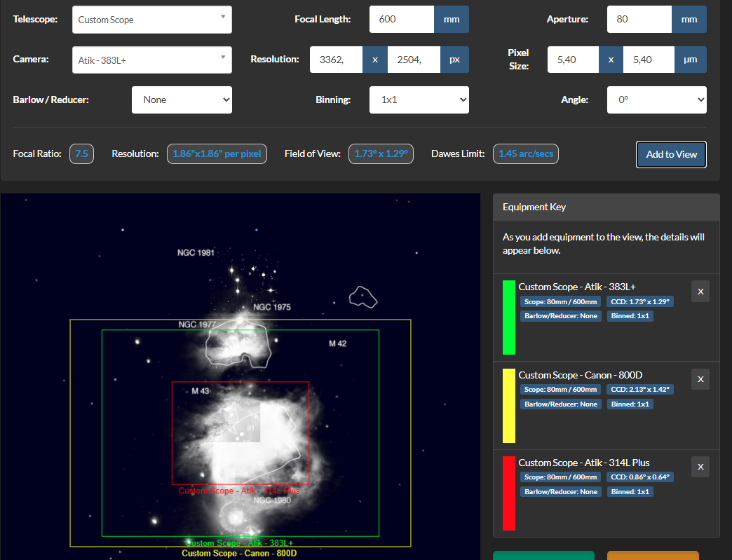Click the NGC 1980 label on the sky map

(272, 500)
